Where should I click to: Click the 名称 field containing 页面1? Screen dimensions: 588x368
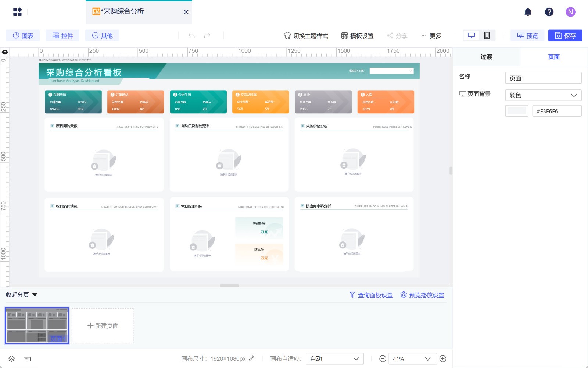point(543,78)
